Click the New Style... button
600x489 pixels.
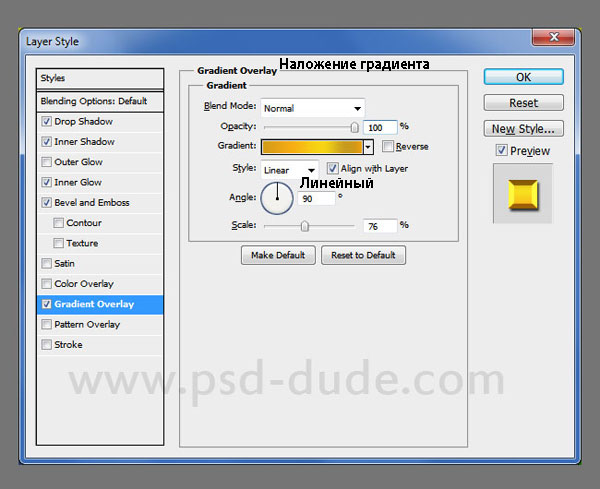tap(523, 129)
